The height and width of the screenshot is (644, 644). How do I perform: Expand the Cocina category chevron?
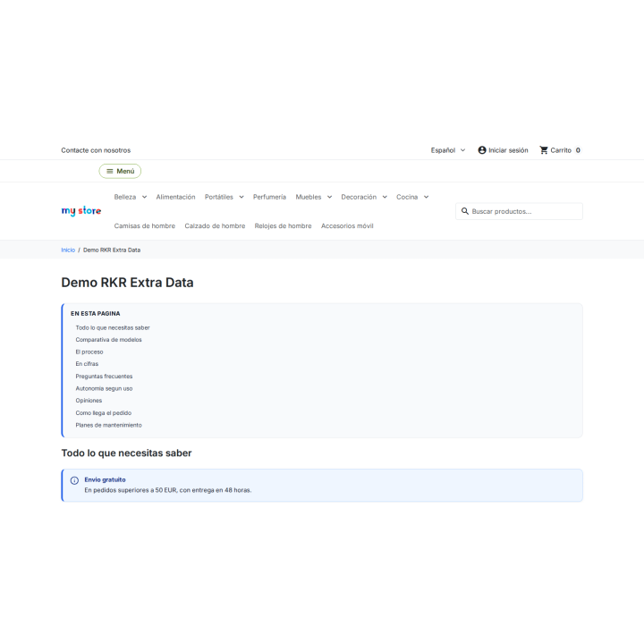point(427,197)
